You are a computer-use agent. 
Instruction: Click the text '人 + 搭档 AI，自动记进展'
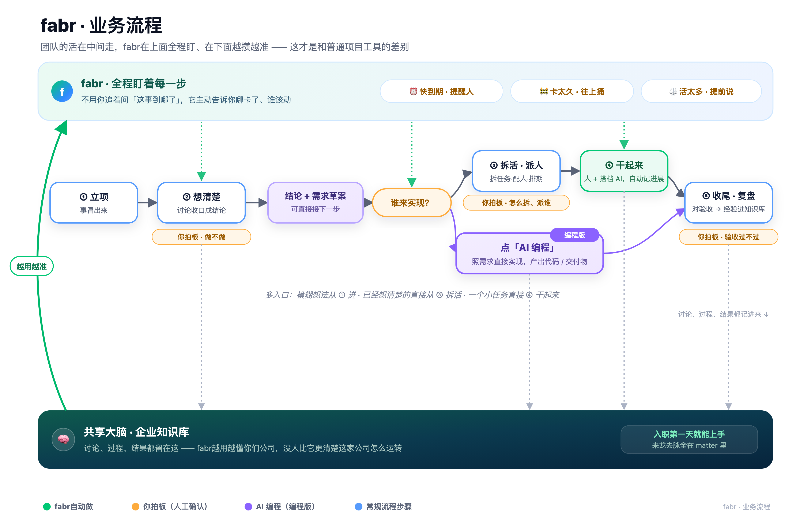[x=624, y=178]
